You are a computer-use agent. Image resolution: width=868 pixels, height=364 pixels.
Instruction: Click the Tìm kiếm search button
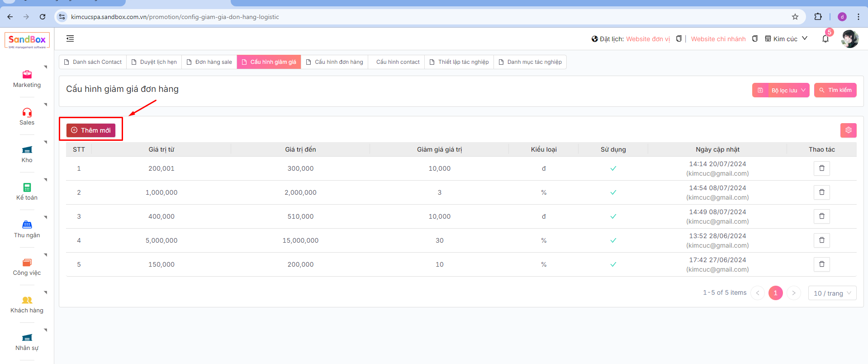tap(835, 90)
